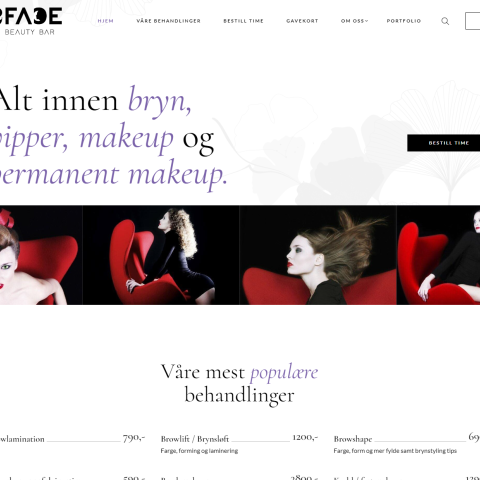The height and width of the screenshot is (480, 480).
Task: Click the black BESTILL TIME button
Action: 443,143
